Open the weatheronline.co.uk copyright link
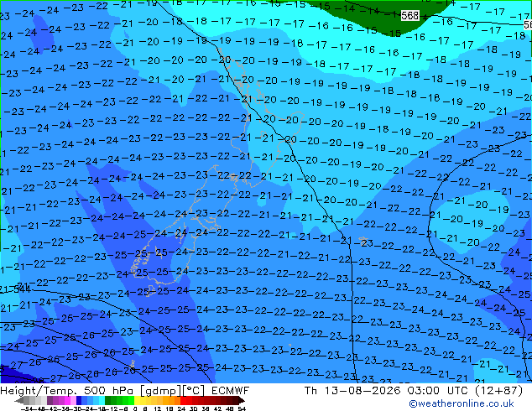Screen dimensions: 532x411 pos(461,403)
